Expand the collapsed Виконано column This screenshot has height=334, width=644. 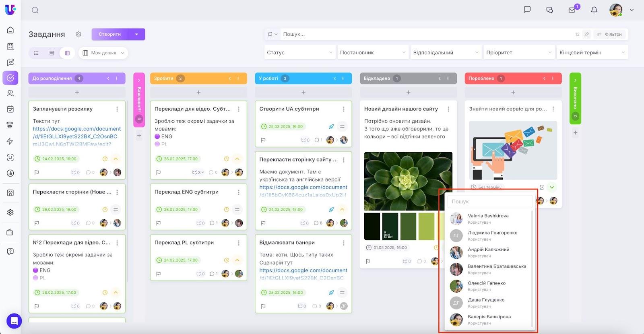pos(575,80)
